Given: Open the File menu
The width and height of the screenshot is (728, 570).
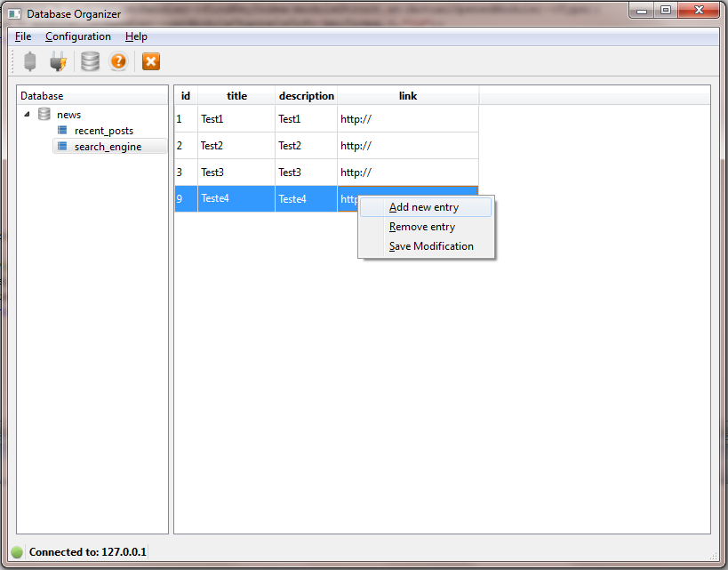Looking at the screenshot, I should (22, 36).
